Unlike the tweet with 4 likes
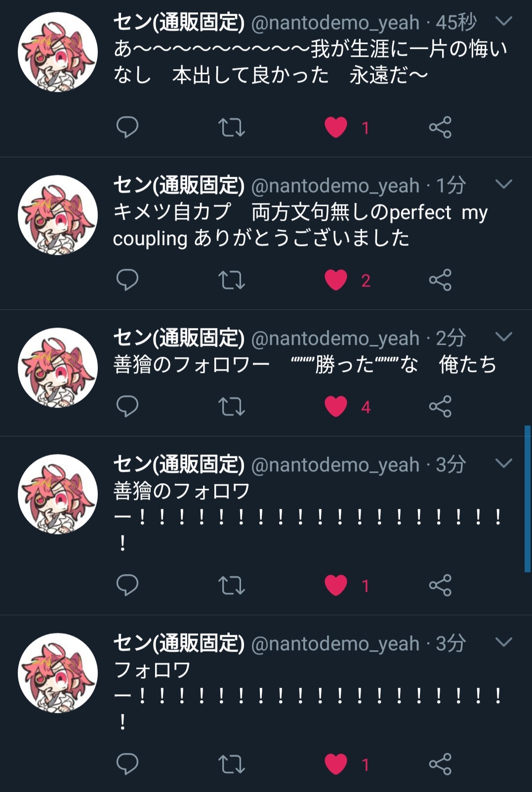 click(336, 407)
